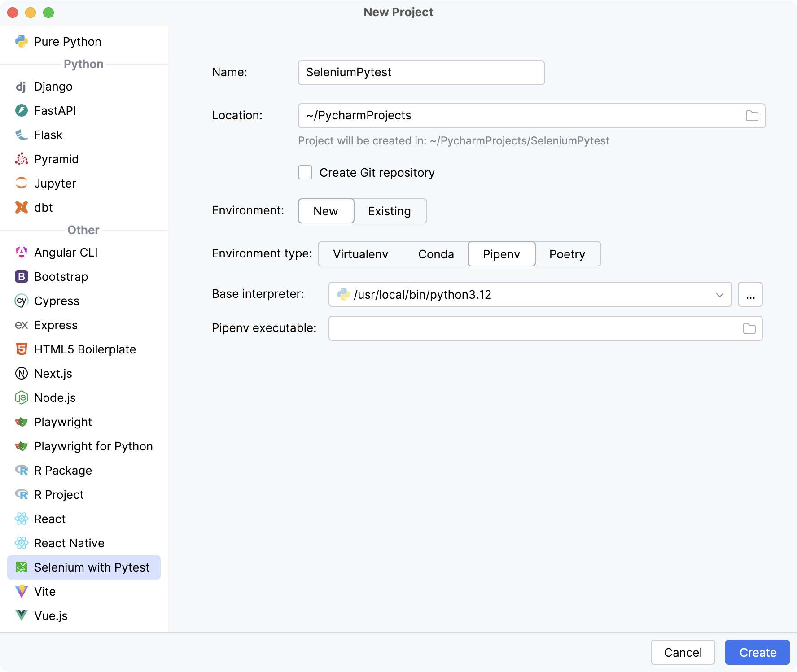Enable the Create Git repository checkbox
The height and width of the screenshot is (672, 797).
(305, 172)
